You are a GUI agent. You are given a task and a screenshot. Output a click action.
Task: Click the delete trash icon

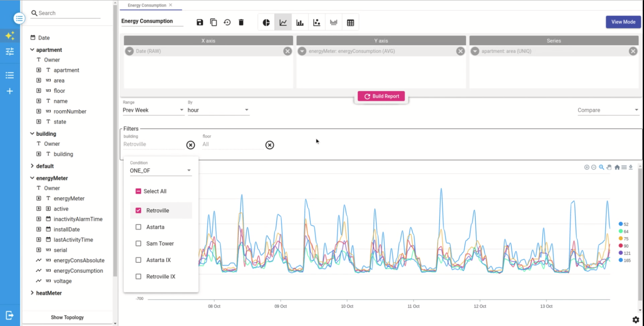241,22
